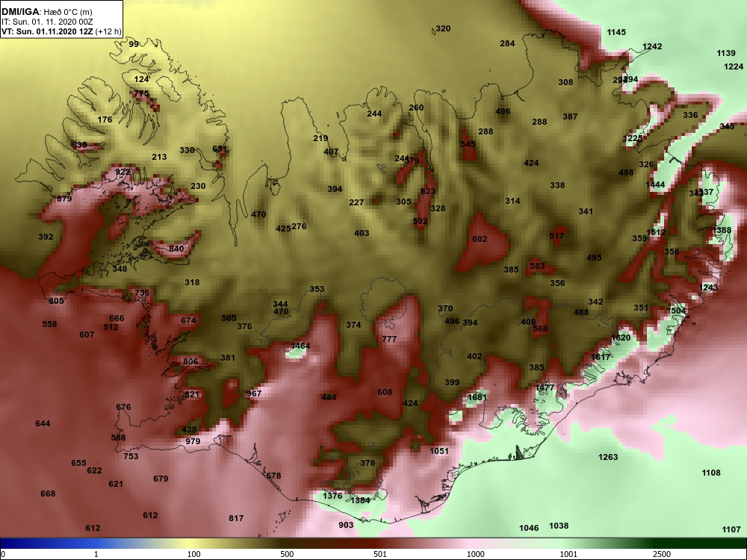Click the map value 1139
Viewport: 747px width, 560px height.
(x=726, y=53)
